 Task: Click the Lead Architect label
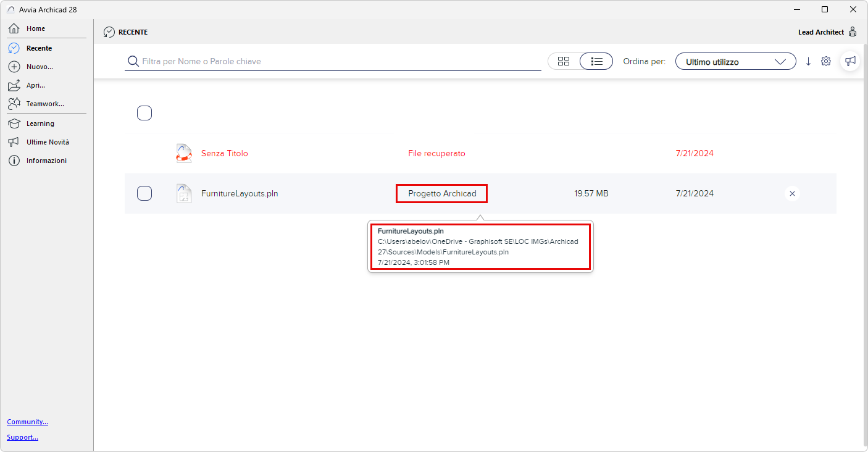821,32
